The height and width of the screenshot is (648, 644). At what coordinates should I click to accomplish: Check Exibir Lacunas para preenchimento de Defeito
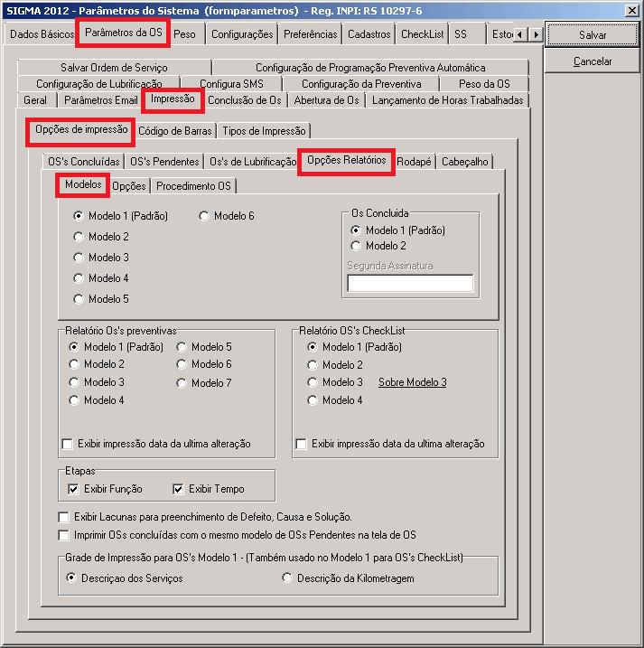205,517
